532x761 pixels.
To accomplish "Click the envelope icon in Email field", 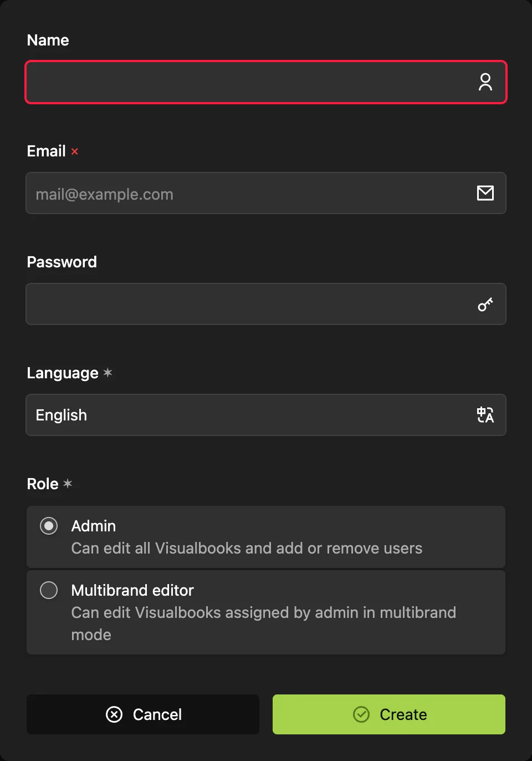I will click(x=485, y=193).
